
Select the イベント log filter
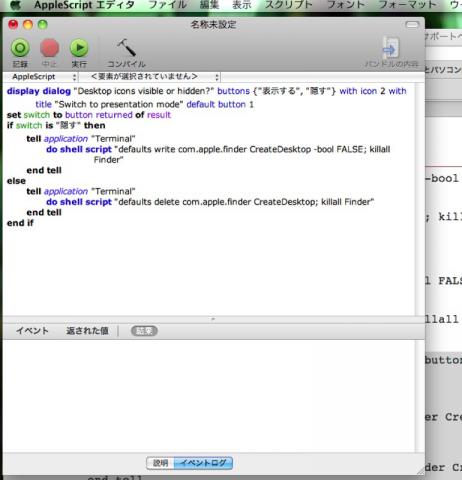[32, 331]
